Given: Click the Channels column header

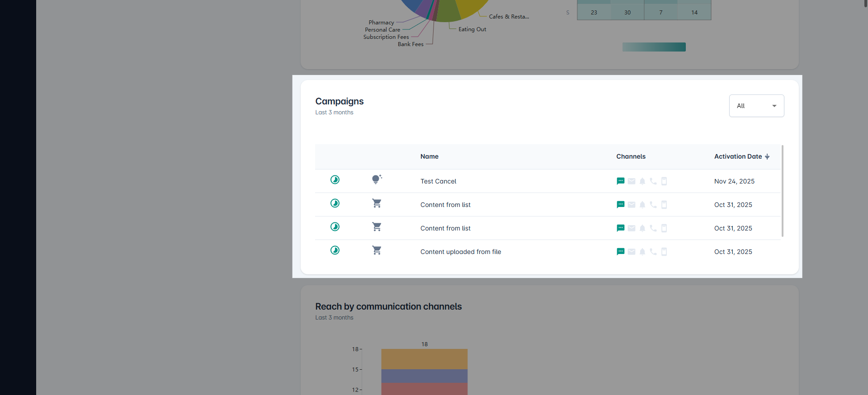Looking at the screenshot, I should pos(631,156).
